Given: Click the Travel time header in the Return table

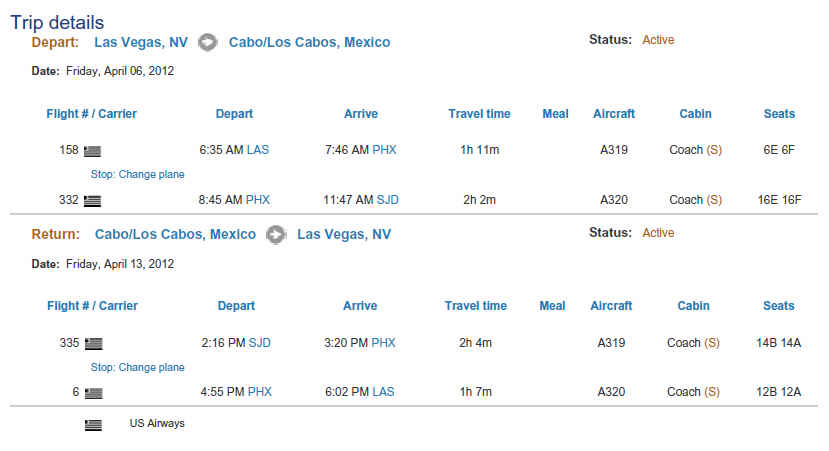Looking at the screenshot, I should tap(476, 306).
